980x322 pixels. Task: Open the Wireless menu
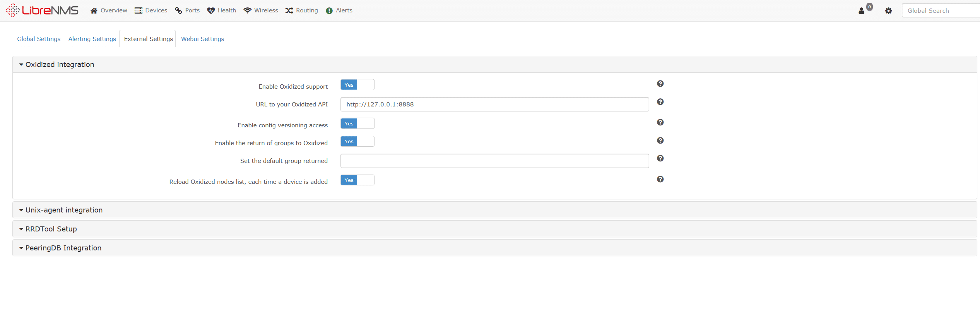click(261, 10)
